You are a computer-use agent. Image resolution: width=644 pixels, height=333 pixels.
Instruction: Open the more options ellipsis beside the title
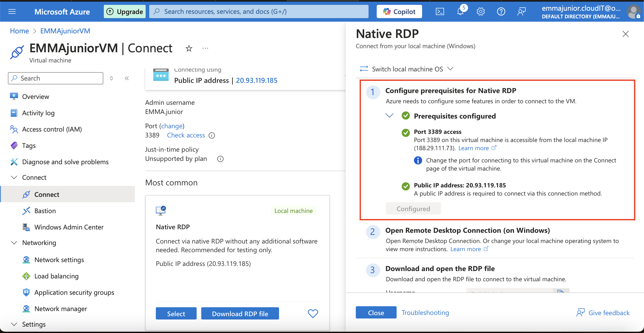tap(205, 48)
